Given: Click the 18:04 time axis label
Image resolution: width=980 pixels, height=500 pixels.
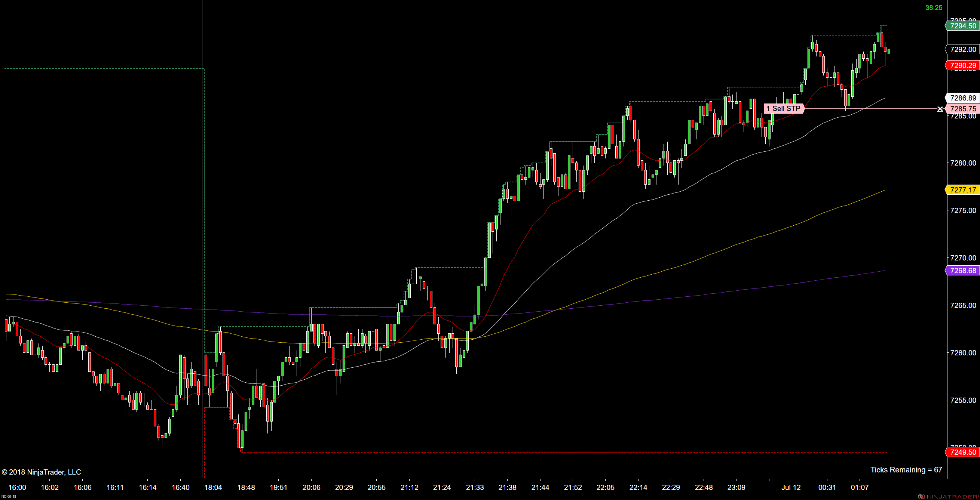Looking at the screenshot, I should (x=213, y=487).
